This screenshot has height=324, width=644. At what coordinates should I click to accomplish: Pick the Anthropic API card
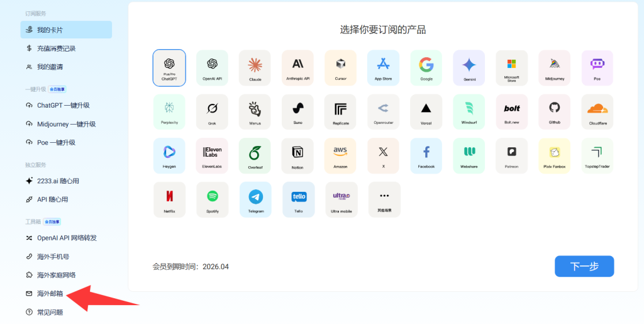(x=297, y=68)
